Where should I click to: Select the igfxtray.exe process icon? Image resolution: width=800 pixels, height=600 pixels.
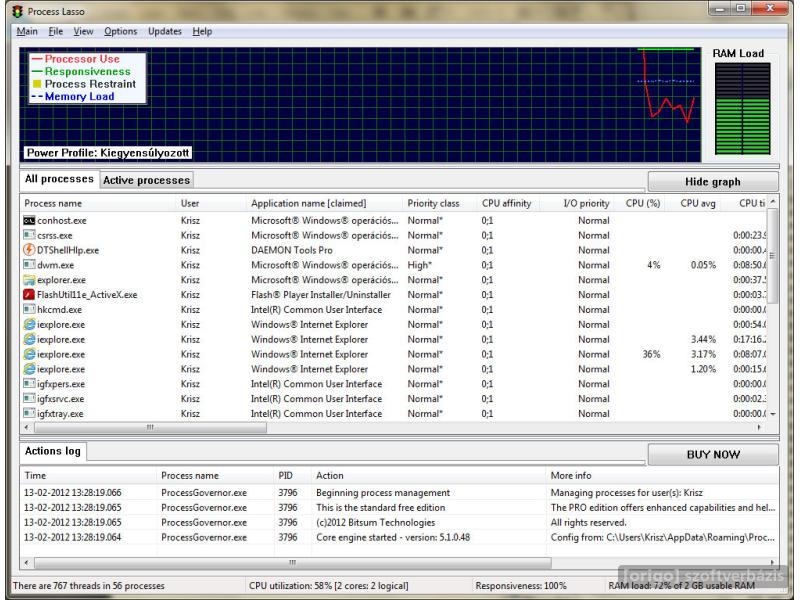coord(29,413)
